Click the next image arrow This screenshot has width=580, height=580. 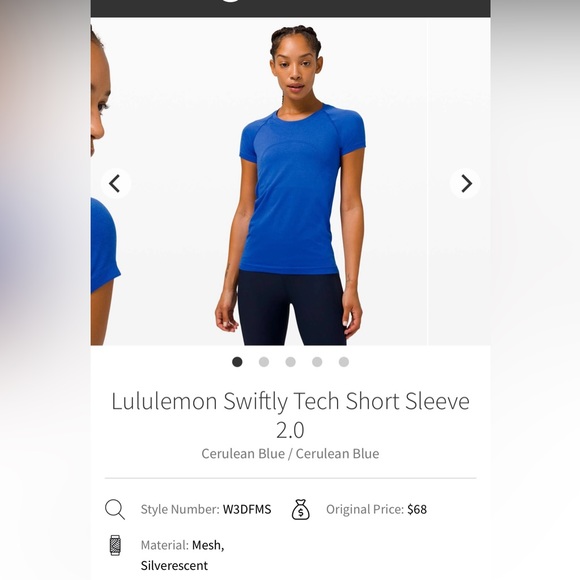465,183
